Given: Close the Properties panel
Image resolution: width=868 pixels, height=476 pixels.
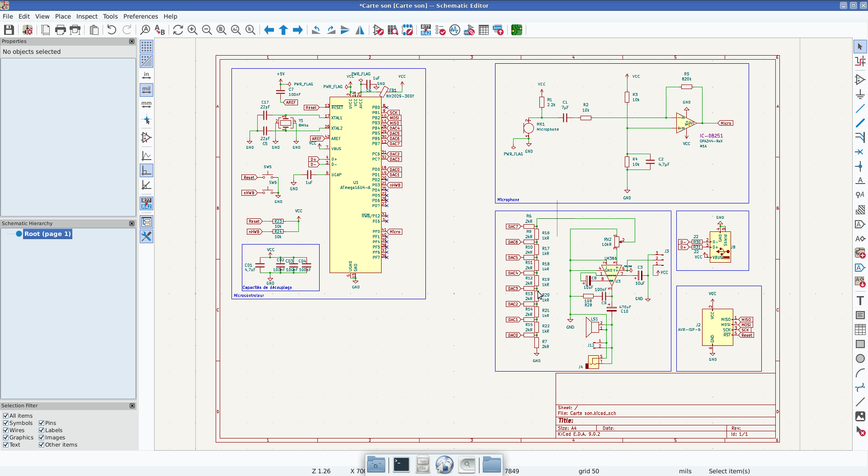Looking at the screenshot, I should click(132, 41).
